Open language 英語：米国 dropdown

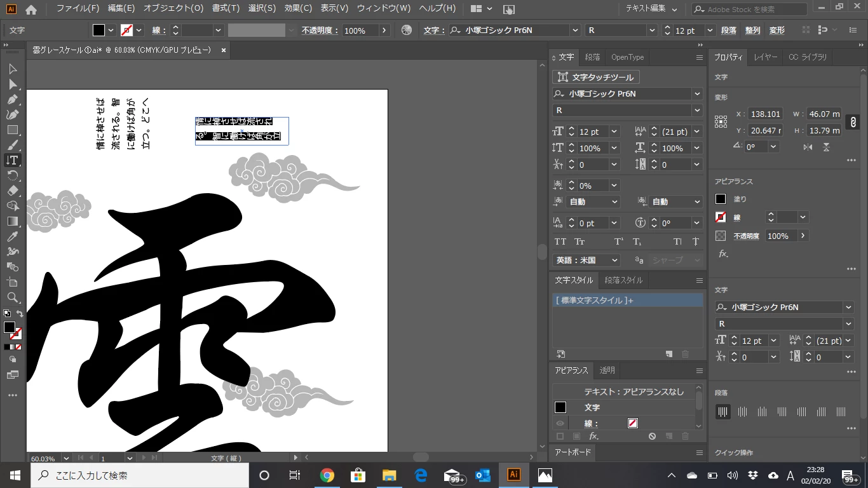point(586,260)
